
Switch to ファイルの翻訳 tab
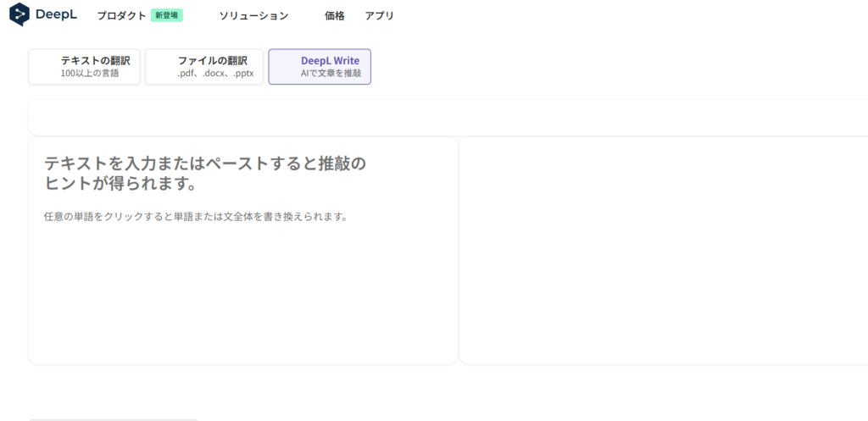pos(204,67)
